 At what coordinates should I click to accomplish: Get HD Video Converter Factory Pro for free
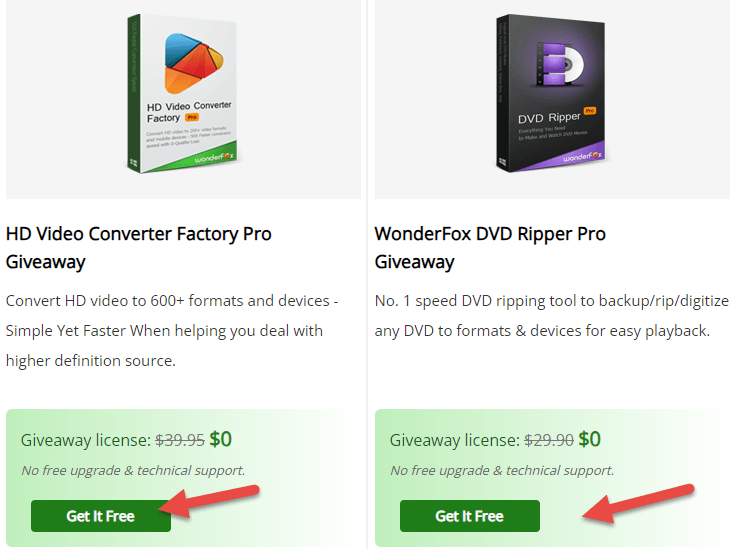click(101, 516)
